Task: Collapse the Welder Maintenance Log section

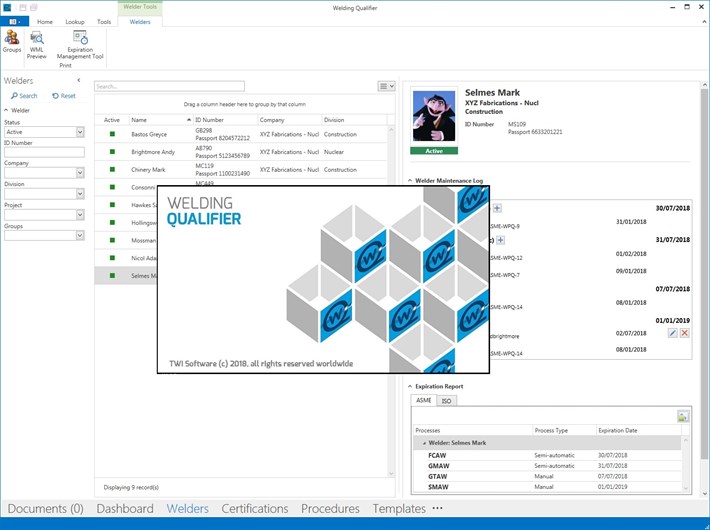Action: [x=410, y=180]
